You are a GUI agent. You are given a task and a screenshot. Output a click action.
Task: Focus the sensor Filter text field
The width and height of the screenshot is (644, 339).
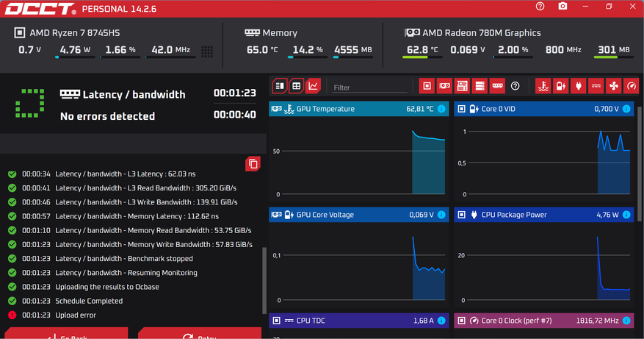pyautogui.click(x=369, y=88)
